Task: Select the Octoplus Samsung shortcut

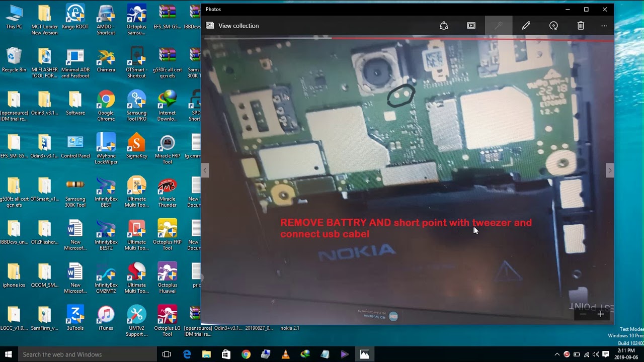Action: pyautogui.click(x=136, y=20)
